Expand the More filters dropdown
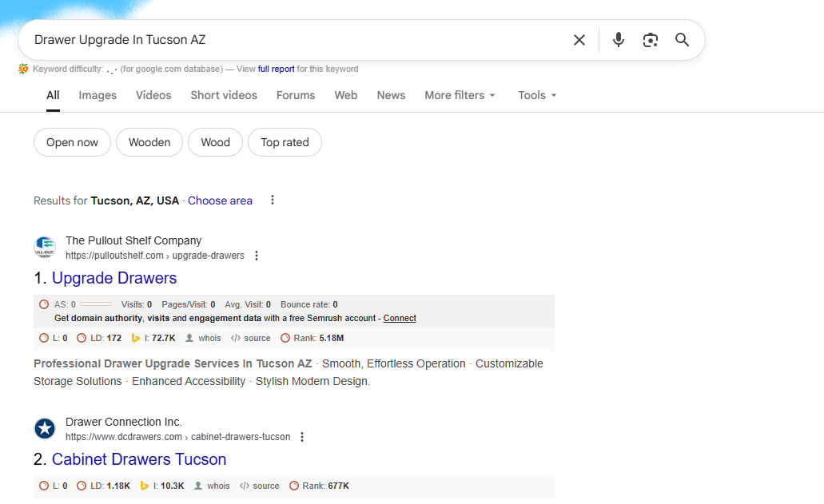Viewport: 824px width, 504px height. coord(460,95)
